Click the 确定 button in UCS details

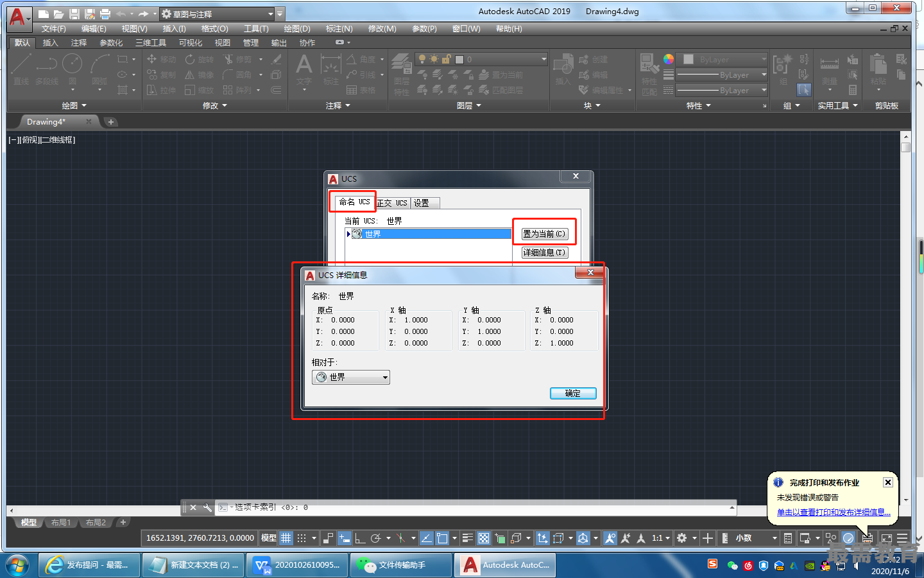[573, 393]
